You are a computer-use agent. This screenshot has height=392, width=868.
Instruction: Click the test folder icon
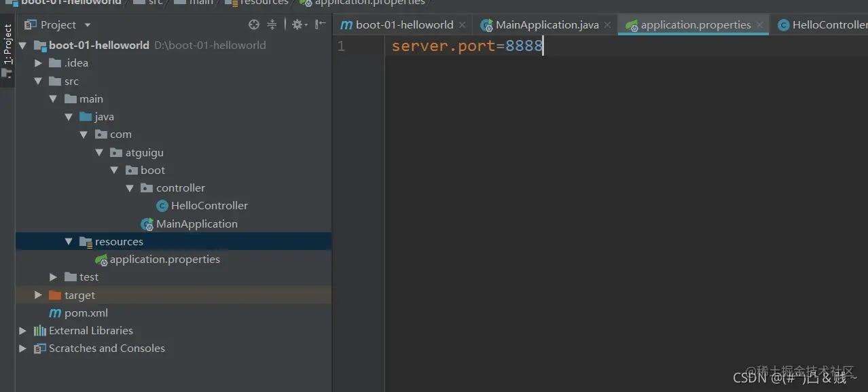tap(71, 277)
